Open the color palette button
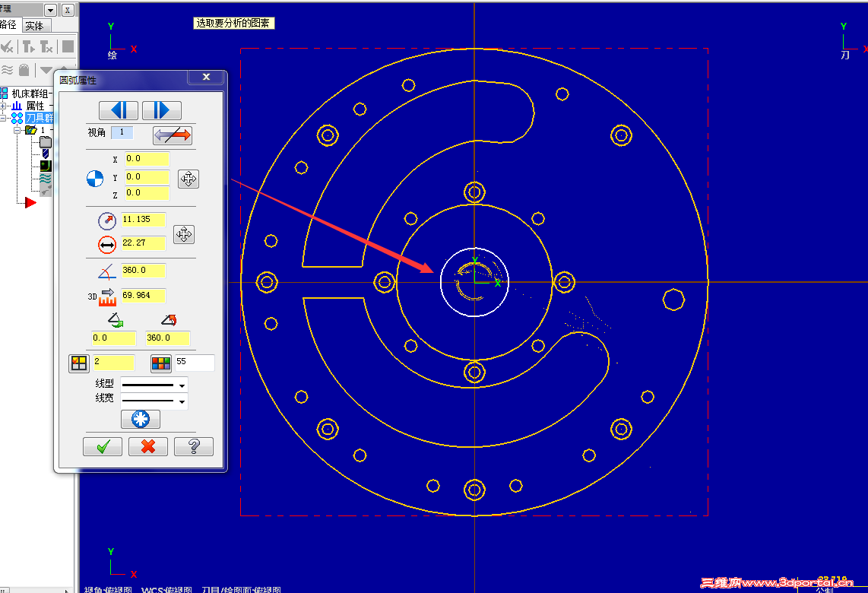This screenshot has width=868, height=593. click(x=161, y=363)
